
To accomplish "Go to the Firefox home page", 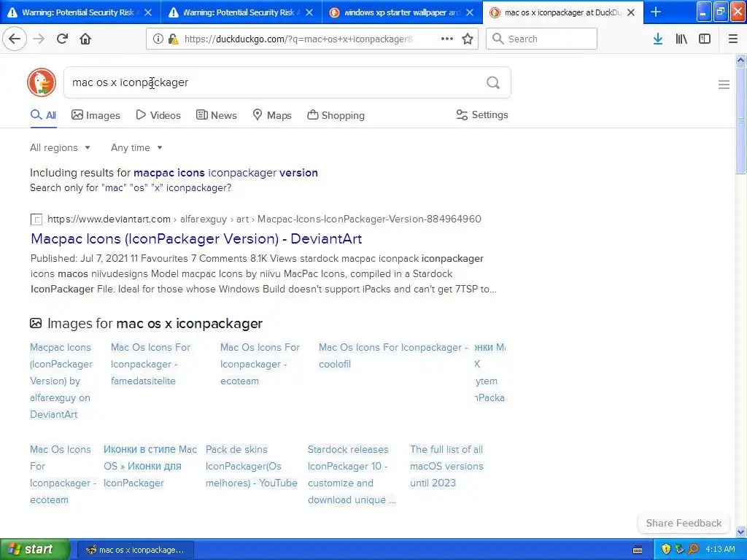I will click(x=85, y=39).
